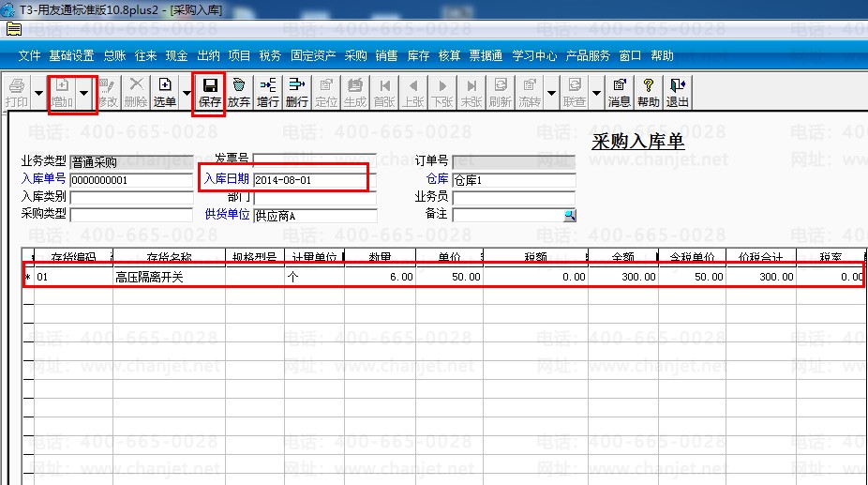
Task: Open the 现金 menu
Action: tap(176, 55)
